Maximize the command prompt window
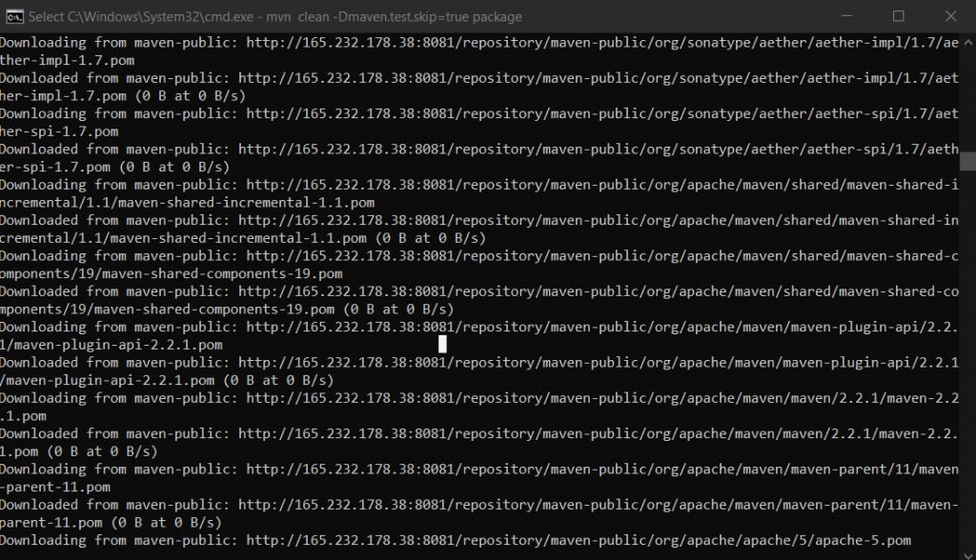This screenshot has height=560, width=976. coord(898,16)
